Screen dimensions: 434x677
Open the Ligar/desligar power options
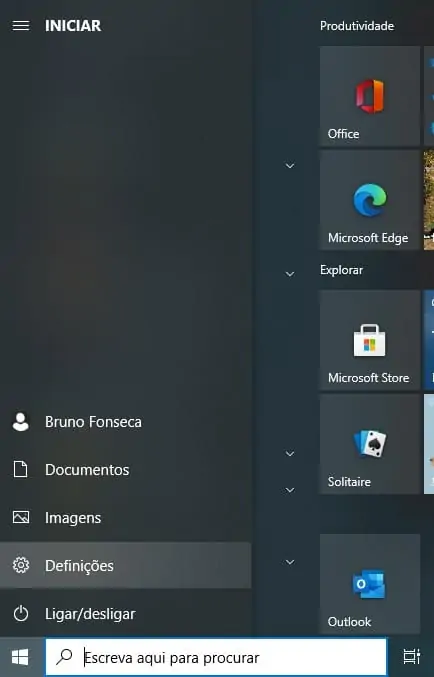click(x=126, y=614)
